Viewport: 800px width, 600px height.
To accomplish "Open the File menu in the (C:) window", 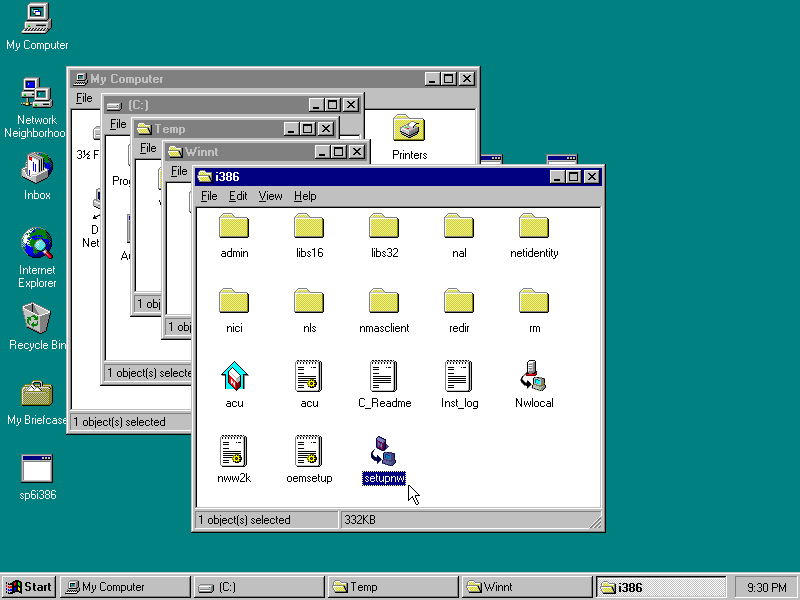I will coord(118,124).
